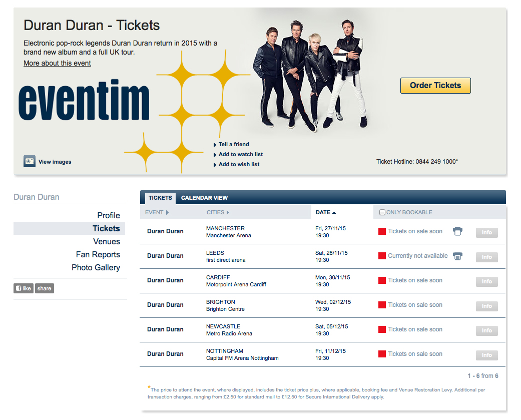Sort by the Event column arrow
The image size is (521, 420).
click(167, 213)
